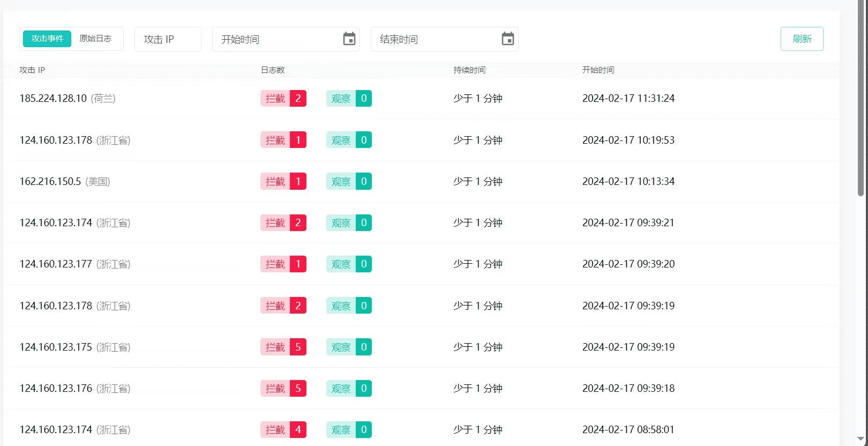The height and width of the screenshot is (446, 868).
Task: Click 拦截 1 badge in 10:19:53 row
Action: click(283, 140)
